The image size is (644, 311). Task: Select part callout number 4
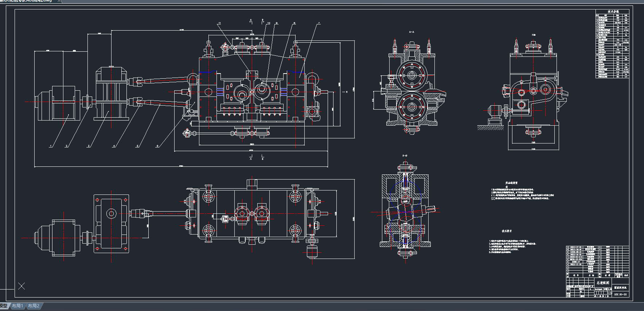point(114,146)
